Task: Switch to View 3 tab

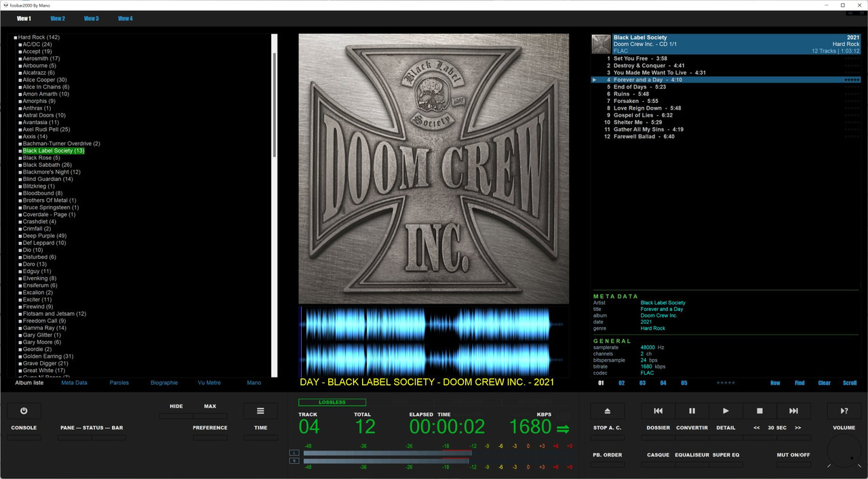Action: (x=92, y=19)
